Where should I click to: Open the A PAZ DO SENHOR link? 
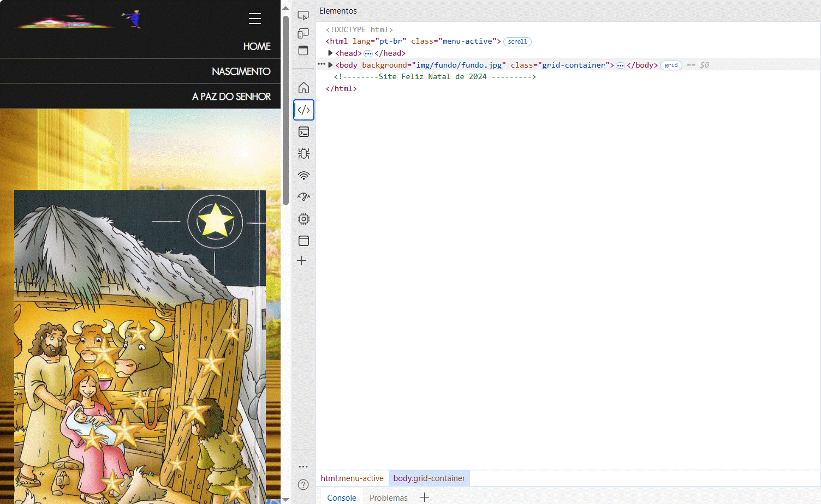[x=231, y=96]
